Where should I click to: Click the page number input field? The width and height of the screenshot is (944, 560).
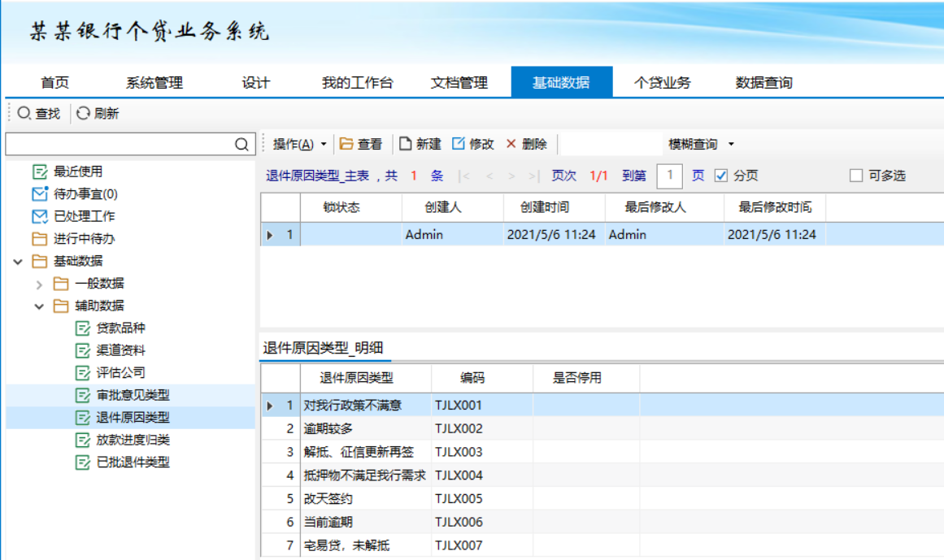coord(669,176)
